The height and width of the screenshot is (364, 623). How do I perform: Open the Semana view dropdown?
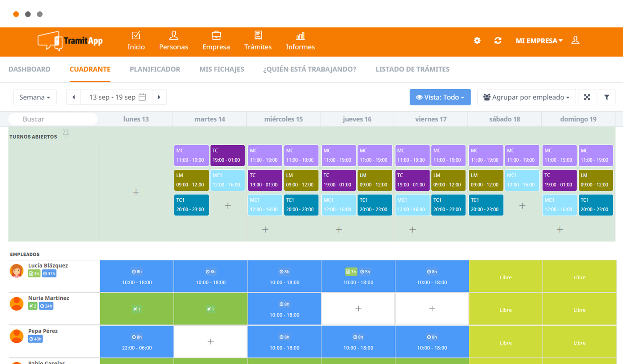[x=35, y=97]
